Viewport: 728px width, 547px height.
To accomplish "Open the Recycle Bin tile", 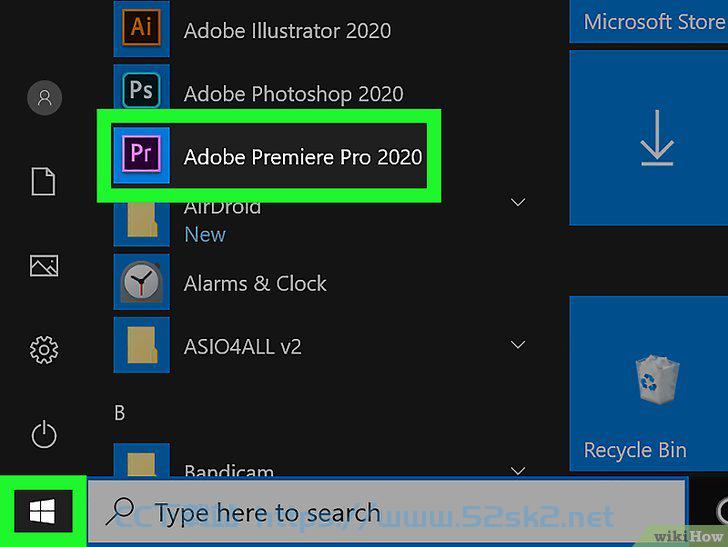I will 649,383.
